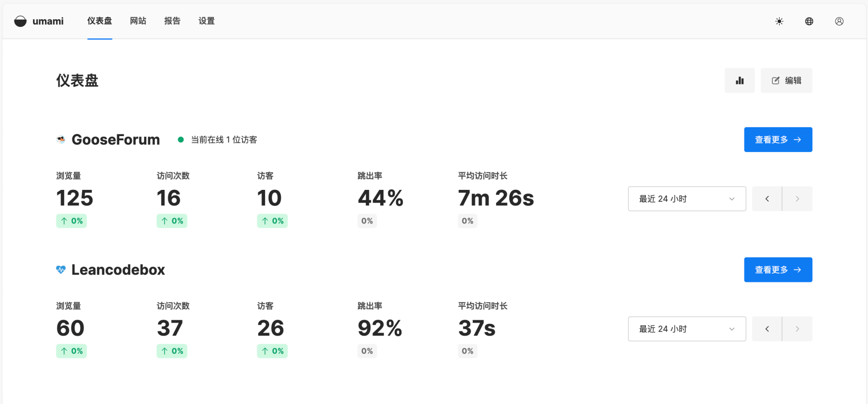Go to previous period for GooseForum
Viewport: 868px width, 404px height.
[x=767, y=199]
